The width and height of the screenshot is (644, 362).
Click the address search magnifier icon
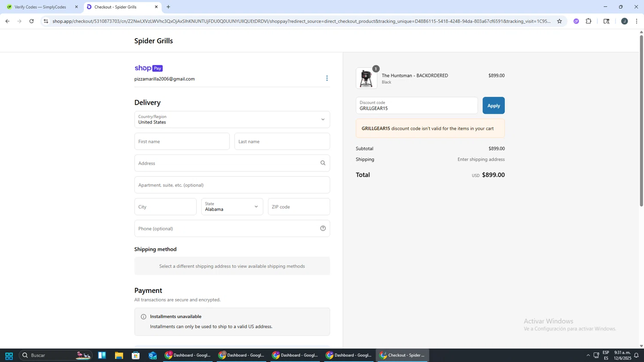(x=323, y=163)
